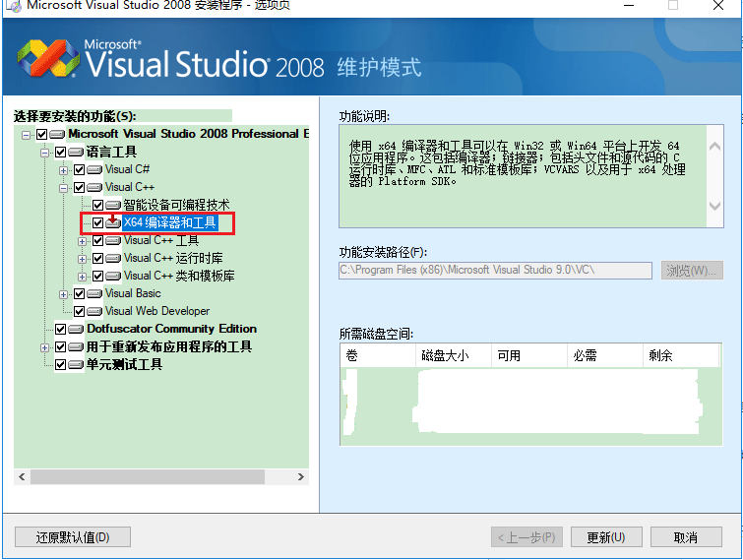This screenshot has height=560, width=743.
Task: Select the Visual Web Developer item
Action: pos(157,311)
